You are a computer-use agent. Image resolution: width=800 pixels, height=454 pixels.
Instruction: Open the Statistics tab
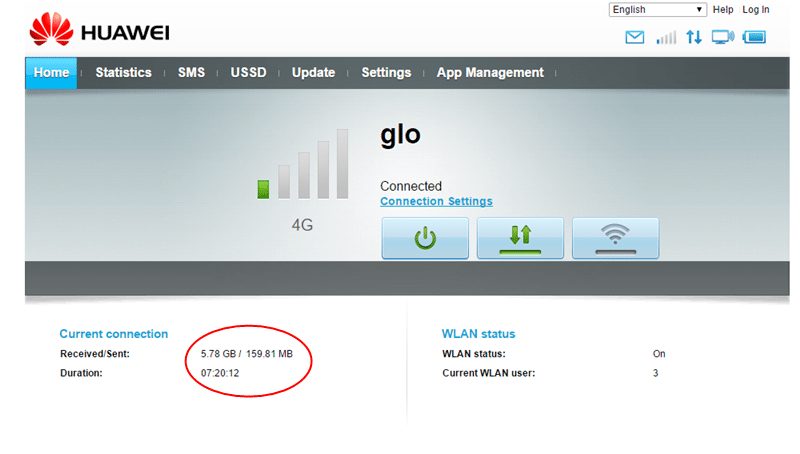coord(123,73)
